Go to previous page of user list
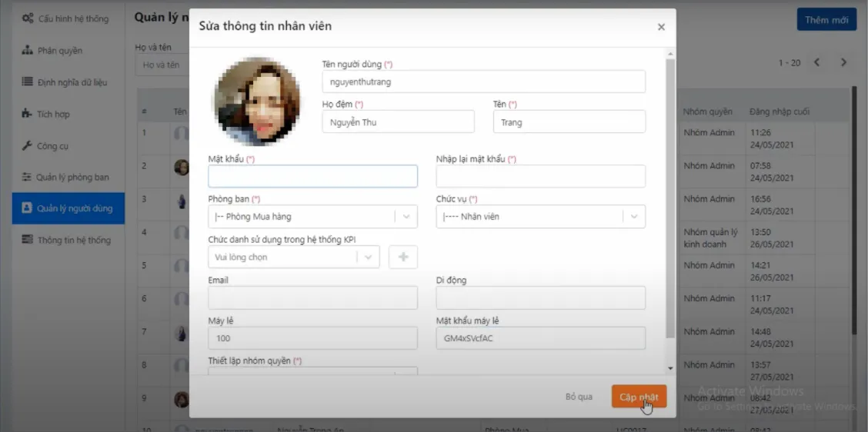 [816, 62]
